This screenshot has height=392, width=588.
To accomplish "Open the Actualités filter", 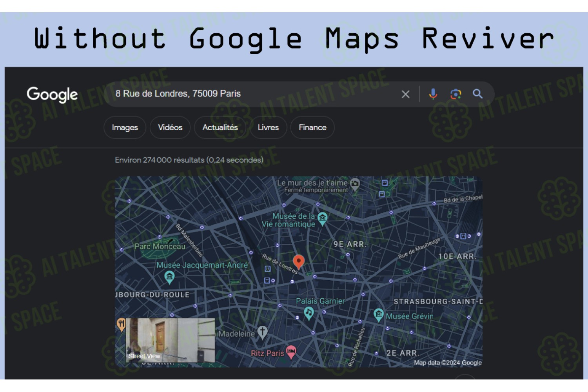I will (220, 127).
